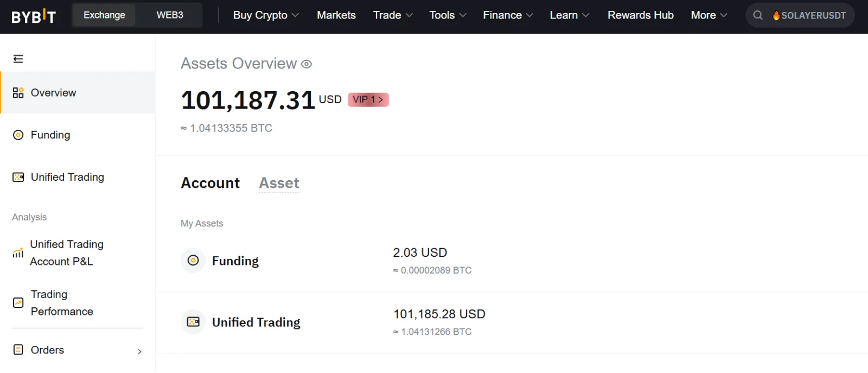Click the Overview grid icon in sidebar

[18, 93]
